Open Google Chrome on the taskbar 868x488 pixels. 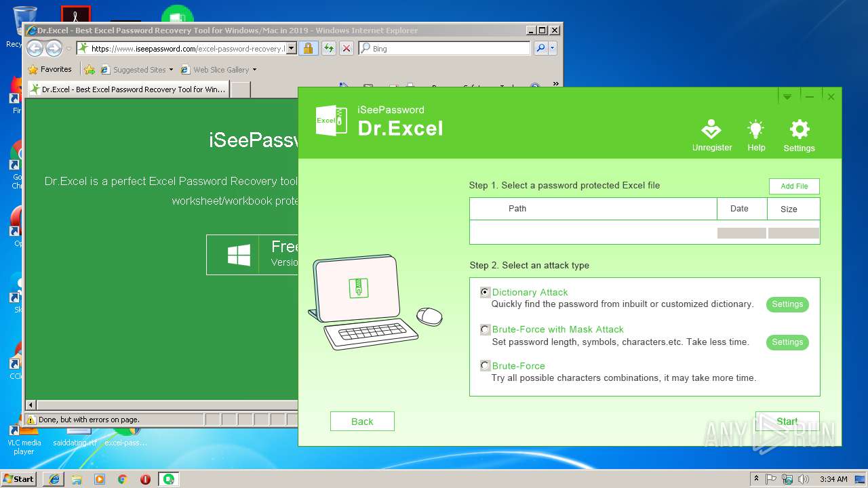[x=122, y=479]
